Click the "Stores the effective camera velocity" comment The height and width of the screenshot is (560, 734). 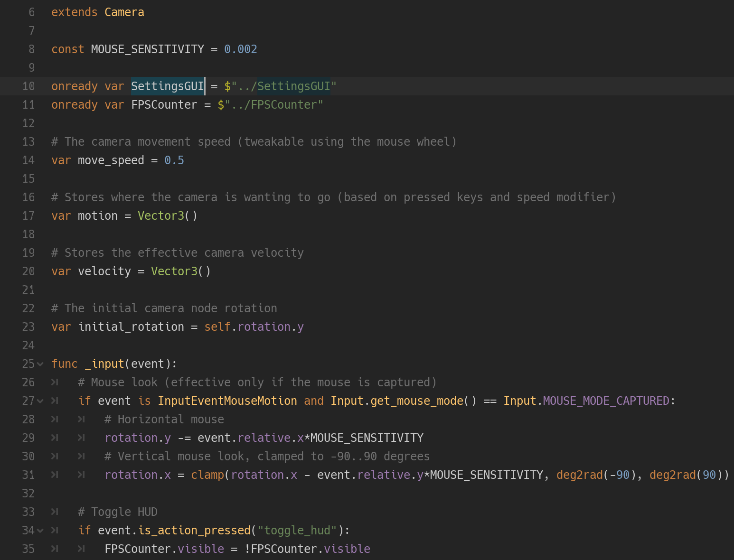click(x=178, y=253)
